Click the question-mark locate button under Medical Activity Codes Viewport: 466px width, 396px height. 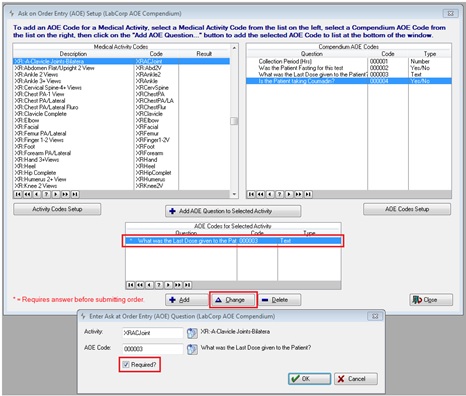click(46, 194)
